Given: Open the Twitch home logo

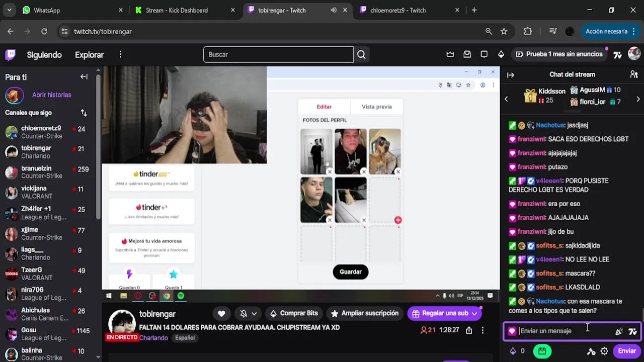Looking at the screenshot, I should (x=11, y=54).
